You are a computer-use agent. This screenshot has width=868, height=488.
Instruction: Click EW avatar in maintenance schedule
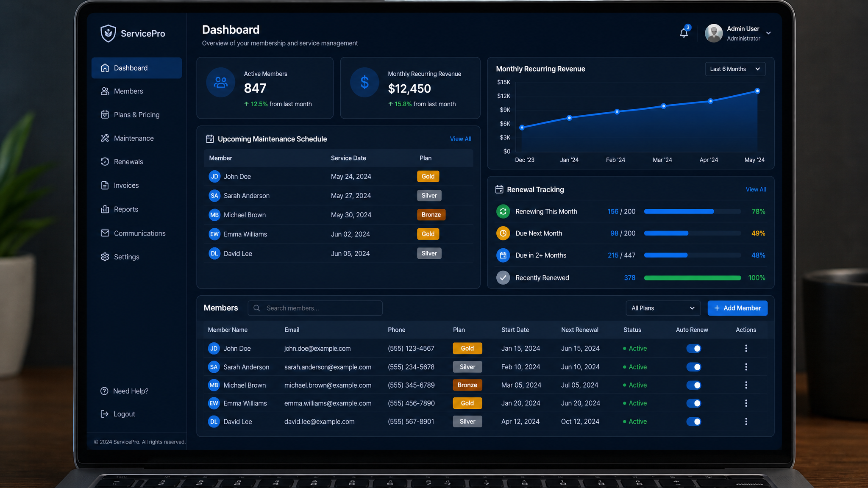click(x=214, y=234)
